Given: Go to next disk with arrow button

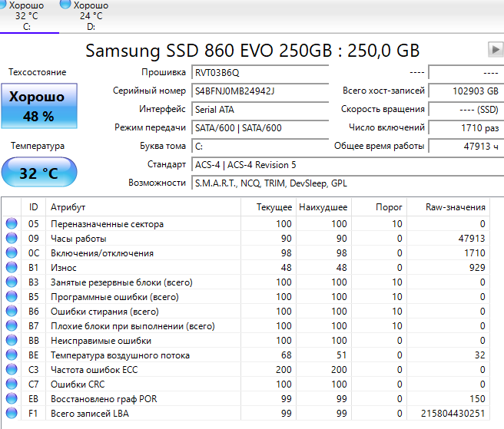Looking at the screenshot, I should point(496,50).
